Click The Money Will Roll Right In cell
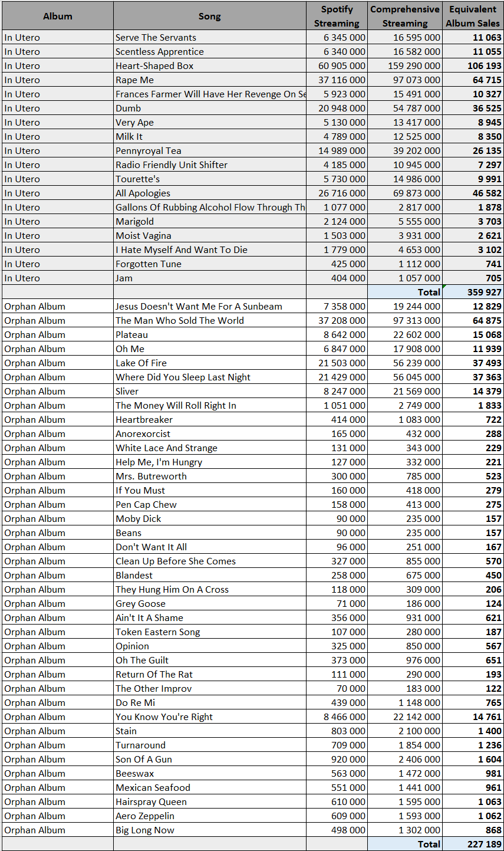The width and height of the screenshot is (504, 851). pyautogui.click(x=209, y=405)
